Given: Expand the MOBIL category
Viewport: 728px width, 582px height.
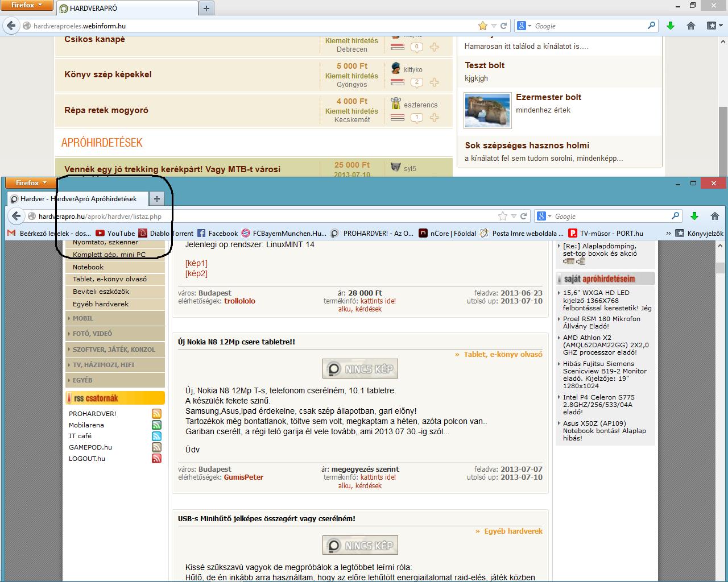Looking at the screenshot, I should [x=115, y=318].
